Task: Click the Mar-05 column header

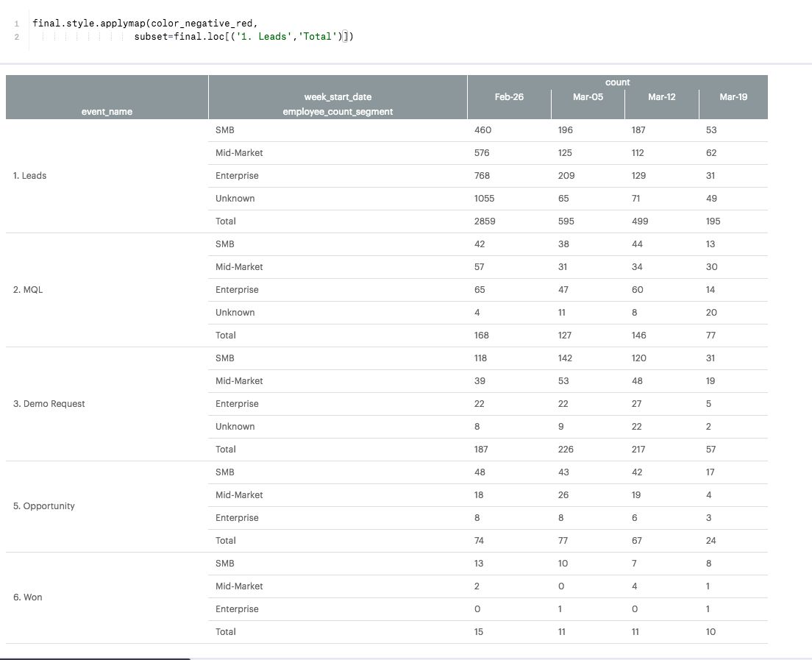Action: coord(588,97)
